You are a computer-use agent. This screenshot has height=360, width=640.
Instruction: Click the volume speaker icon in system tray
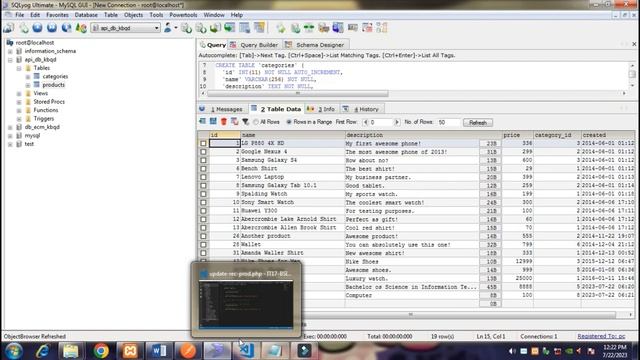[x=513, y=351]
